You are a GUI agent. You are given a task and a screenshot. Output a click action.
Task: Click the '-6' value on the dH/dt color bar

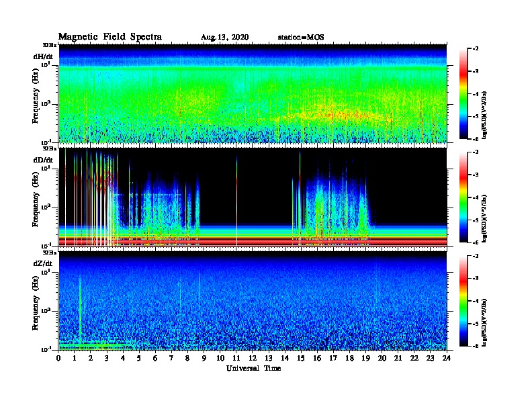(476, 139)
